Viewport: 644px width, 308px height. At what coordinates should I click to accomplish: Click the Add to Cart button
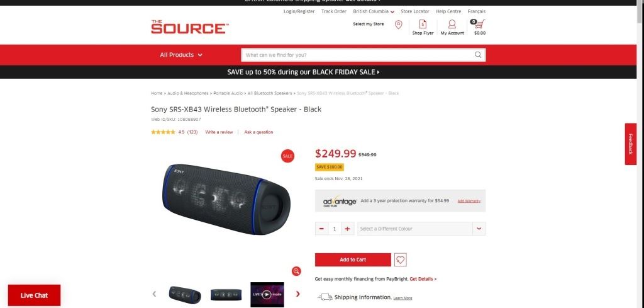(353, 260)
